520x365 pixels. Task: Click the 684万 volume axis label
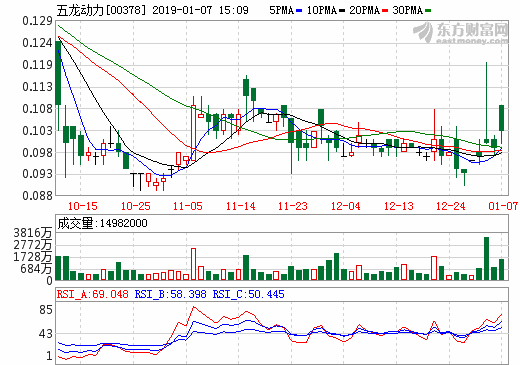[36, 269]
